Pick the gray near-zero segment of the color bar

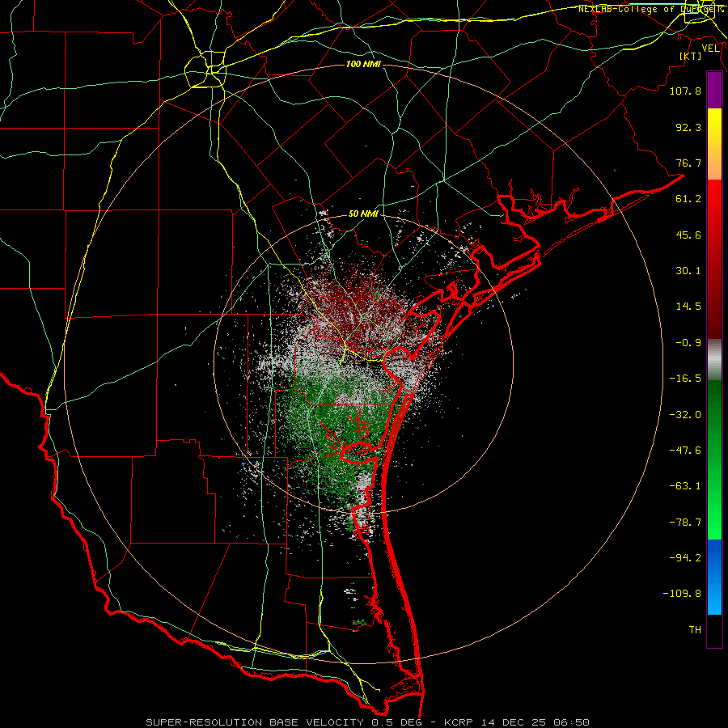(714, 360)
